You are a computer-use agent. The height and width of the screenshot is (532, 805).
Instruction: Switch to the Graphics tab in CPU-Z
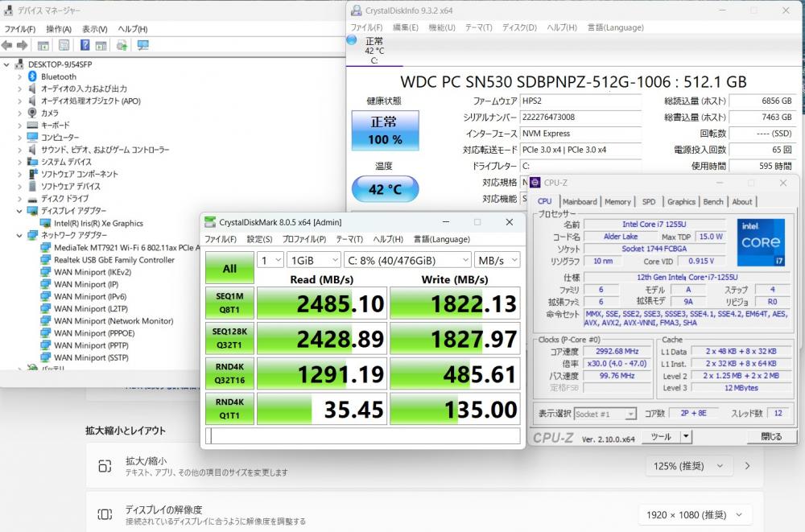pyautogui.click(x=681, y=202)
